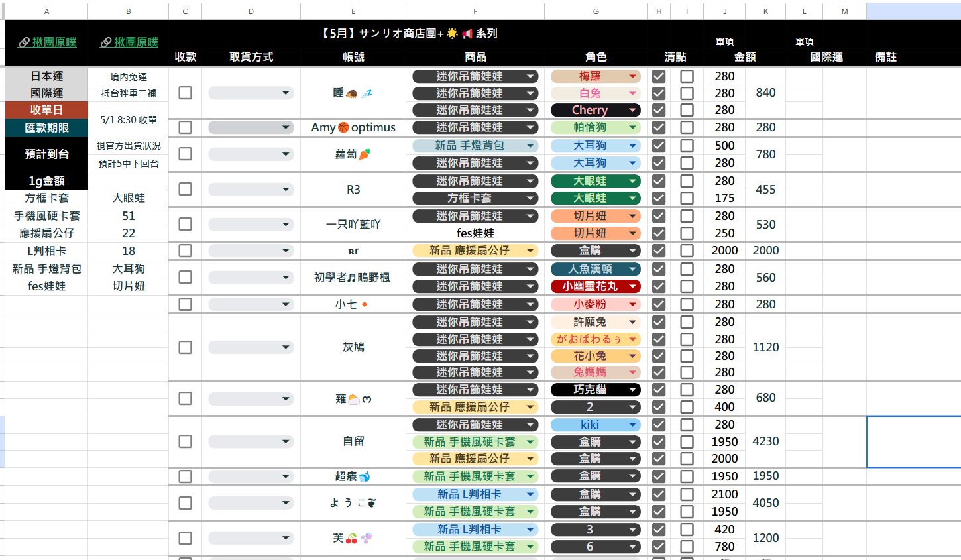Screen dimensions: 961x560
Task: Click the 預計5中下回台 cell
Action: pos(129,164)
